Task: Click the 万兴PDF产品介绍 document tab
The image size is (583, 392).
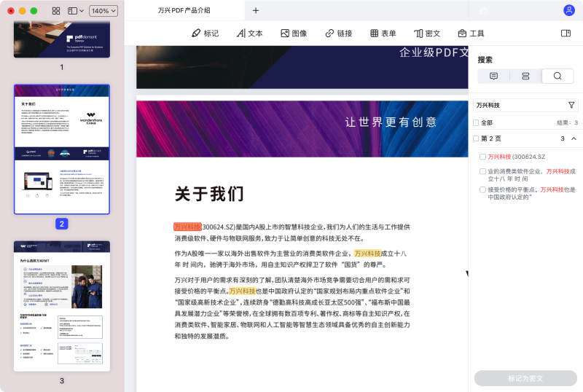Action: pos(184,10)
